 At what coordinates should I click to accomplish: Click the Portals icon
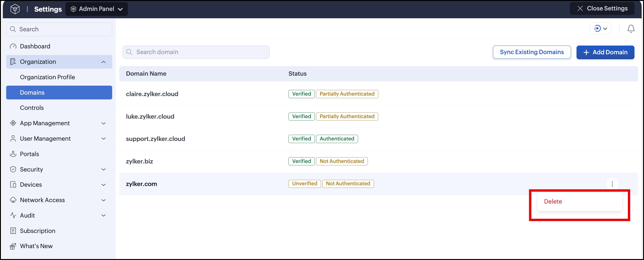13,154
